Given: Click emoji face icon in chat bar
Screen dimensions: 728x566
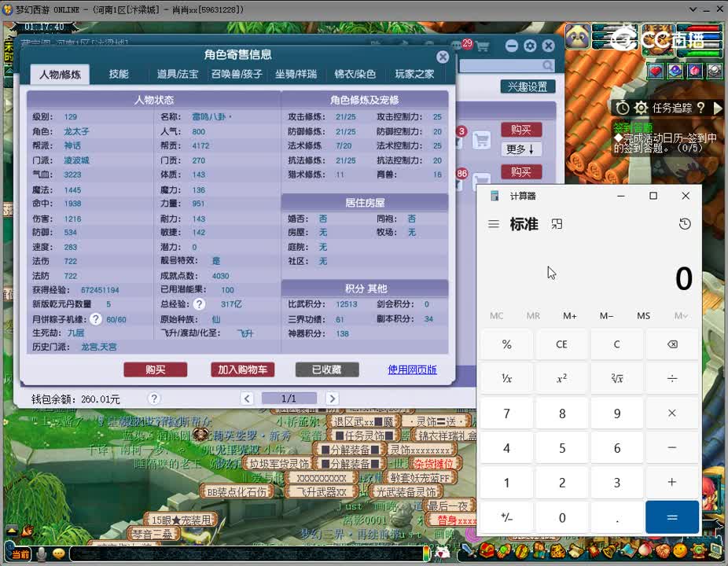Looking at the screenshot, I should pos(59,554).
